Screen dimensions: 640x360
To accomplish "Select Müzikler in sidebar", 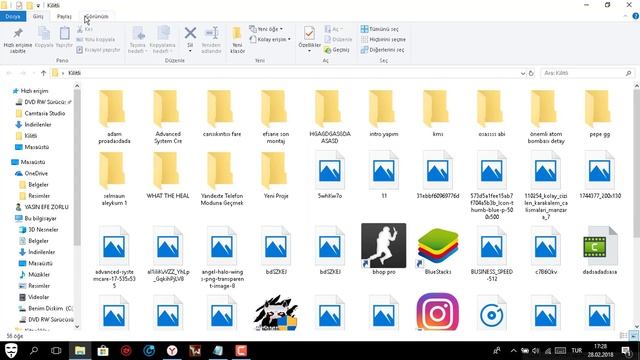I will click(39, 274).
